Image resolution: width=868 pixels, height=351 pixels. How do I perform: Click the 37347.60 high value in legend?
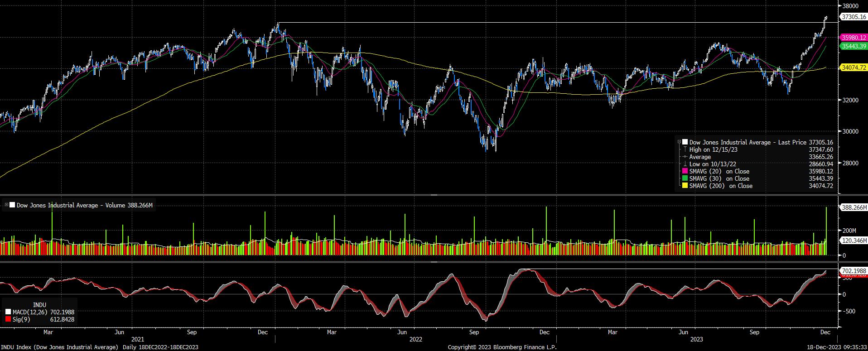(x=820, y=149)
